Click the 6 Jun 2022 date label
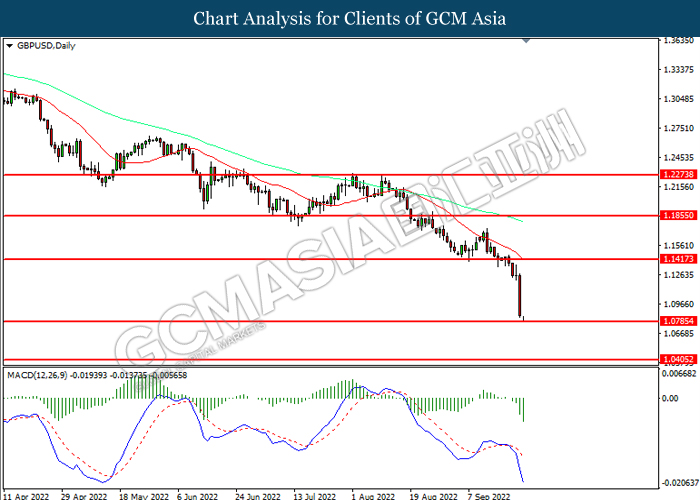The width and height of the screenshot is (700, 500). pos(197,496)
